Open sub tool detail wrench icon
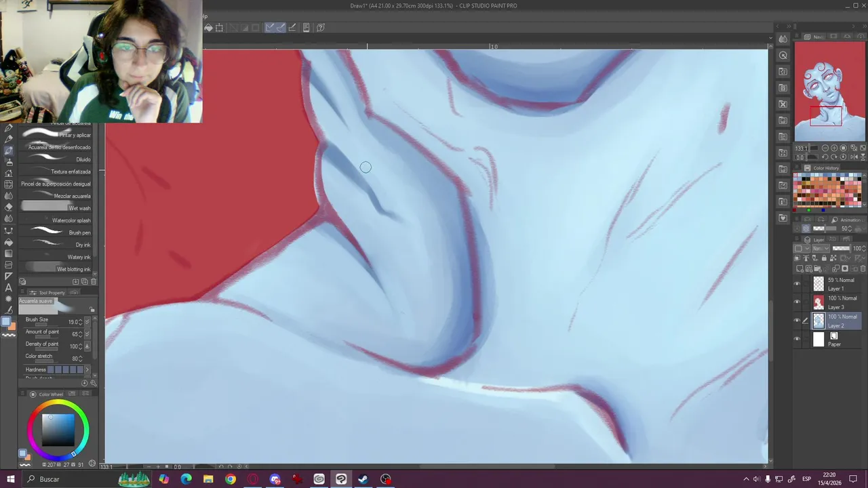The image size is (868, 488). [94, 383]
